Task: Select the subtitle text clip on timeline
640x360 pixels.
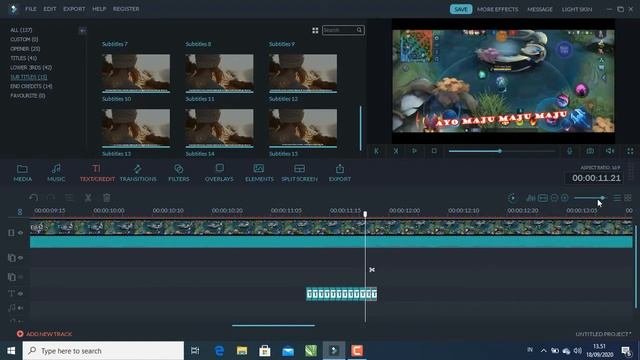Action: click(342, 294)
